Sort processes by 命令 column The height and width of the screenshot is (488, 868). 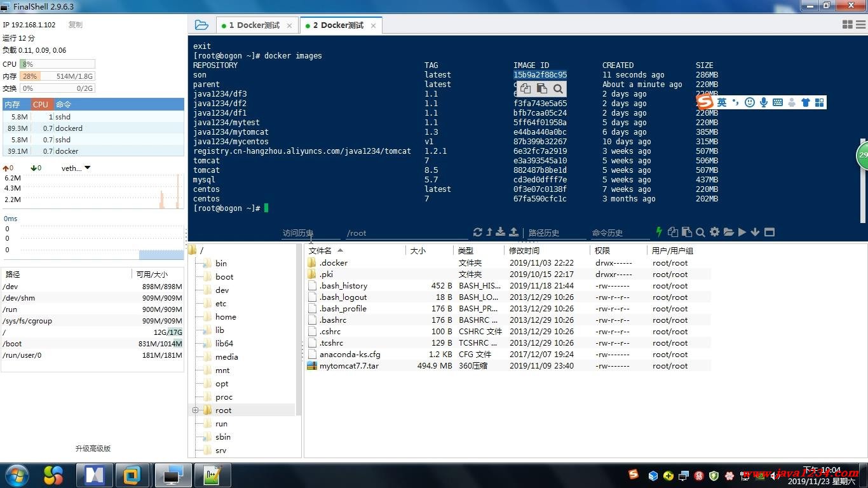coord(119,104)
